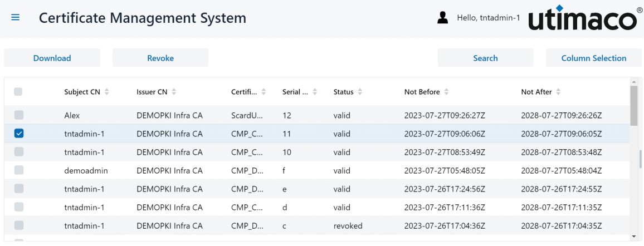Toggle the select-all header checkbox
Viewport: 644px width, 246px height.
[18, 92]
